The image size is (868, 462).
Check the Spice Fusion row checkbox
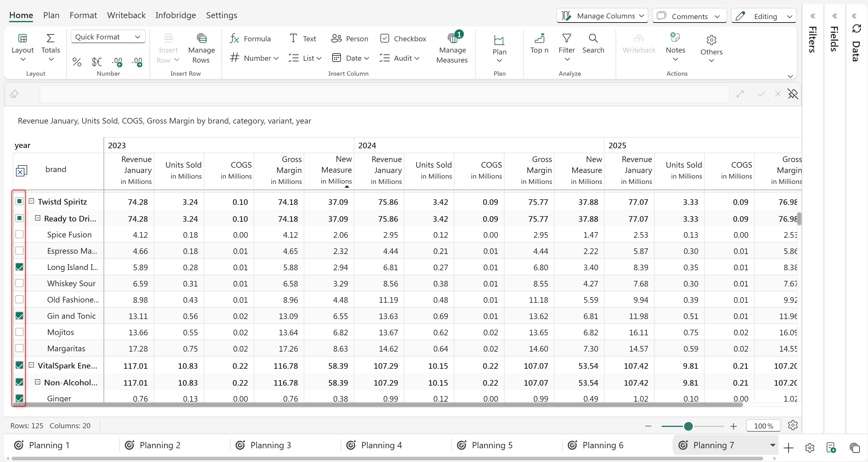tap(19, 234)
